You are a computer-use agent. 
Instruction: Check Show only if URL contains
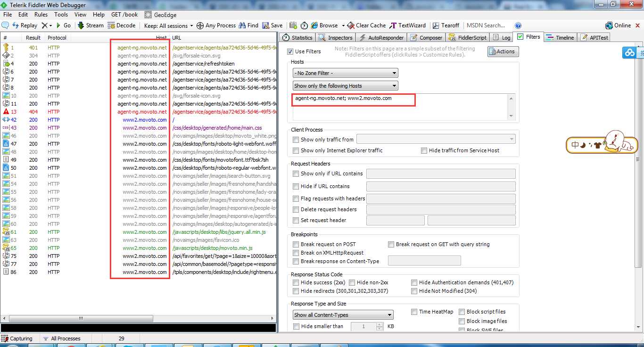(x=296, y=173)
